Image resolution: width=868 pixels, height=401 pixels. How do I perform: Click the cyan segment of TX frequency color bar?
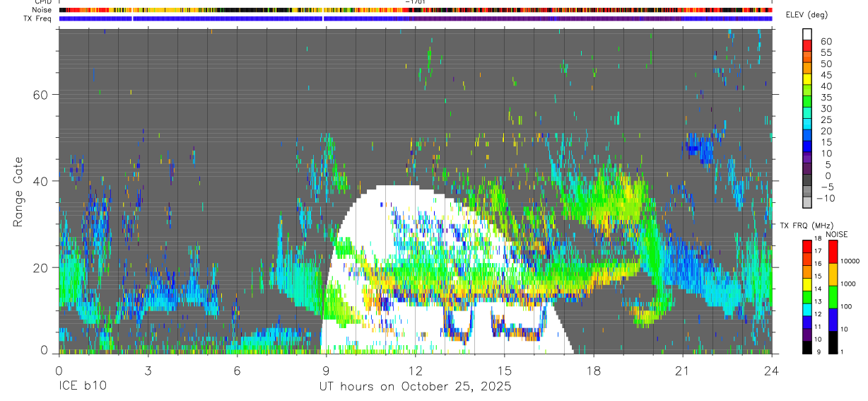pyautogui.click(x=807, y=309)
